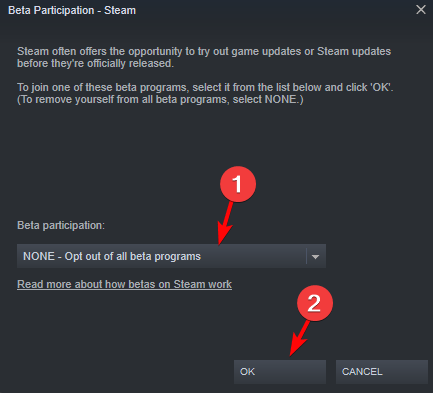Click the word 'NONE' in the dropdown field
Screen dimensions: 433x393
[39, 256]
